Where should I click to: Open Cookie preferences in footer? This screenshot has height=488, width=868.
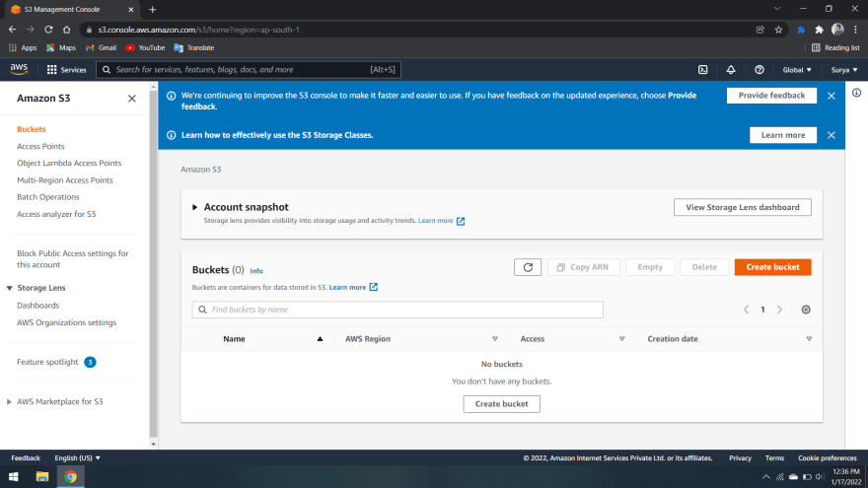click(827, 458)
